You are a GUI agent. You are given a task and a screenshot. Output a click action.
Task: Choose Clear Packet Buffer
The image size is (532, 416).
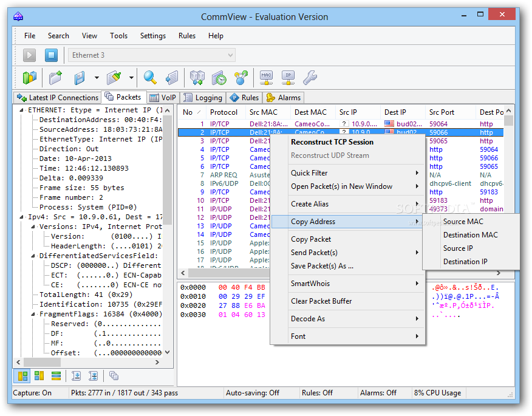pyautogui.click(x=348, y=301)
